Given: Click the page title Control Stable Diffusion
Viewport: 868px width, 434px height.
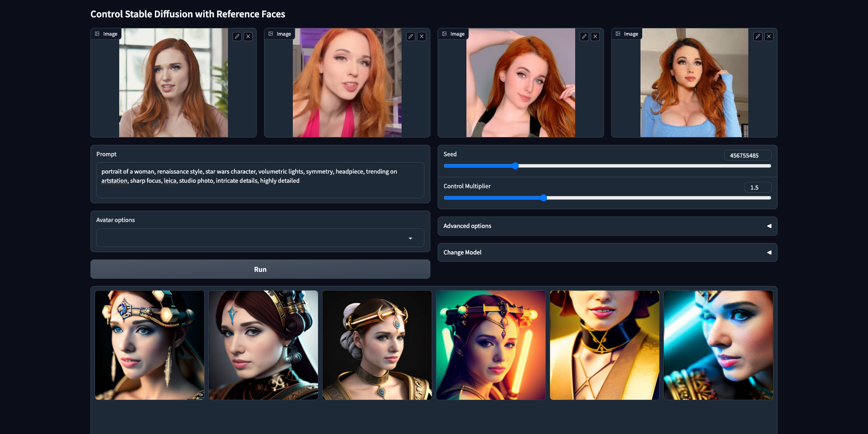Looking at the screenshot, I should (x=188, y=14).
